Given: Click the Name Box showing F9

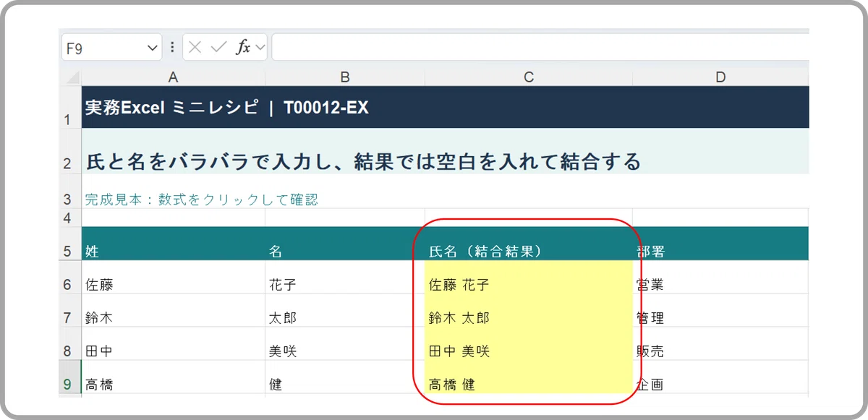Looking at the screenshot, I should coord(112,48).
